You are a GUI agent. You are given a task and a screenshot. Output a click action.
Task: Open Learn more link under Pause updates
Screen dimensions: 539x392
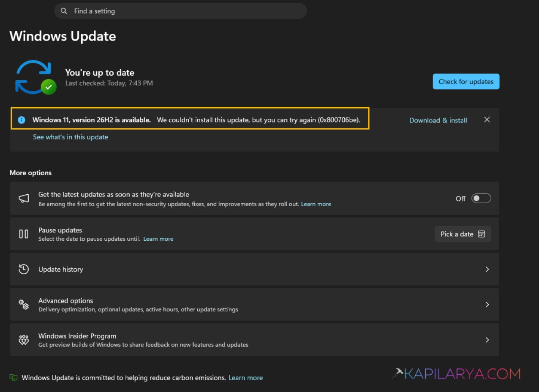pyautogui.click(x=158, y=239)
